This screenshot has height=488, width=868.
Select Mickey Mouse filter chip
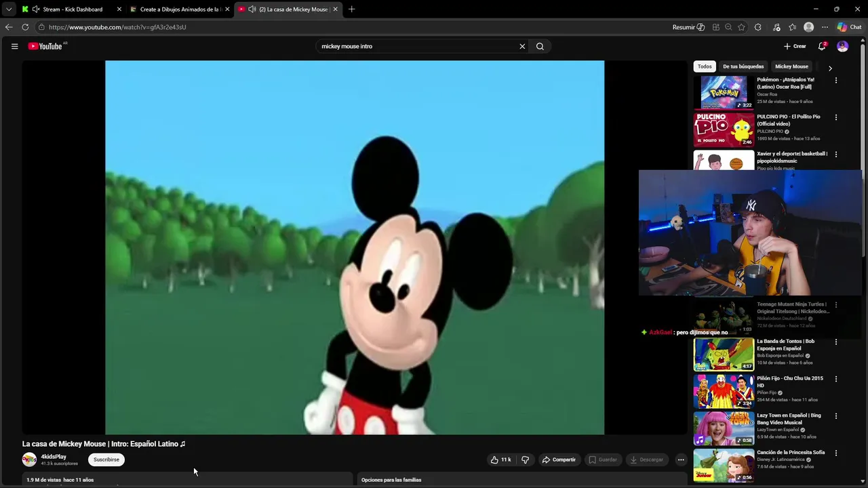(x=791, y=66)
